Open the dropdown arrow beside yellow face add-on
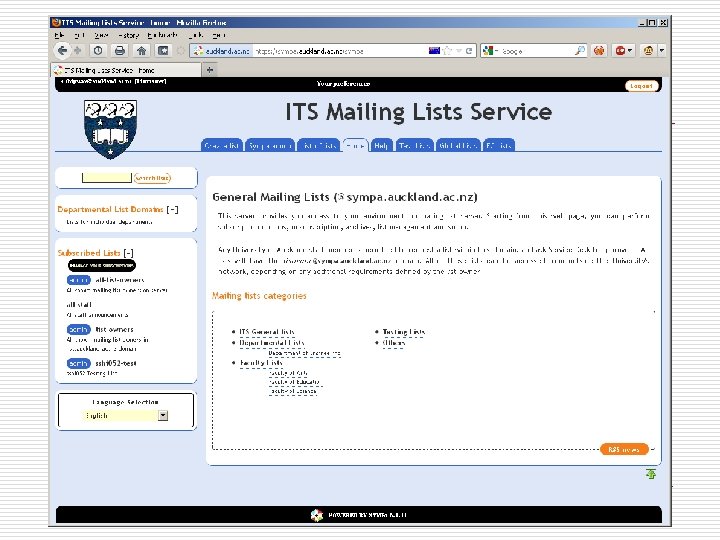The image size is (720, 540). [x=662, y=51]
